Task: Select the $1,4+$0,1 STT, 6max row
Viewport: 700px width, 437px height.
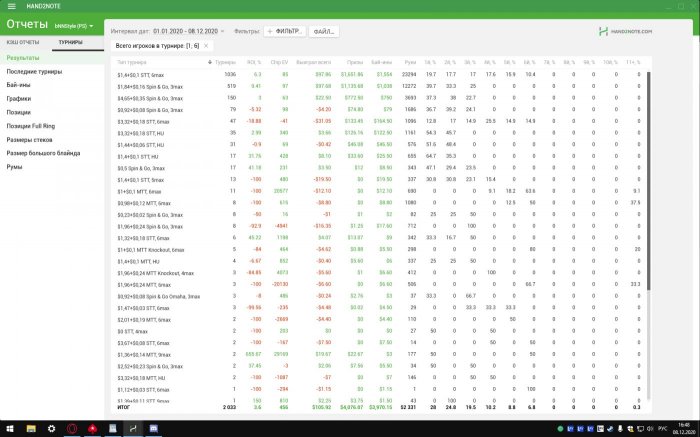Action: pos(379,75)
